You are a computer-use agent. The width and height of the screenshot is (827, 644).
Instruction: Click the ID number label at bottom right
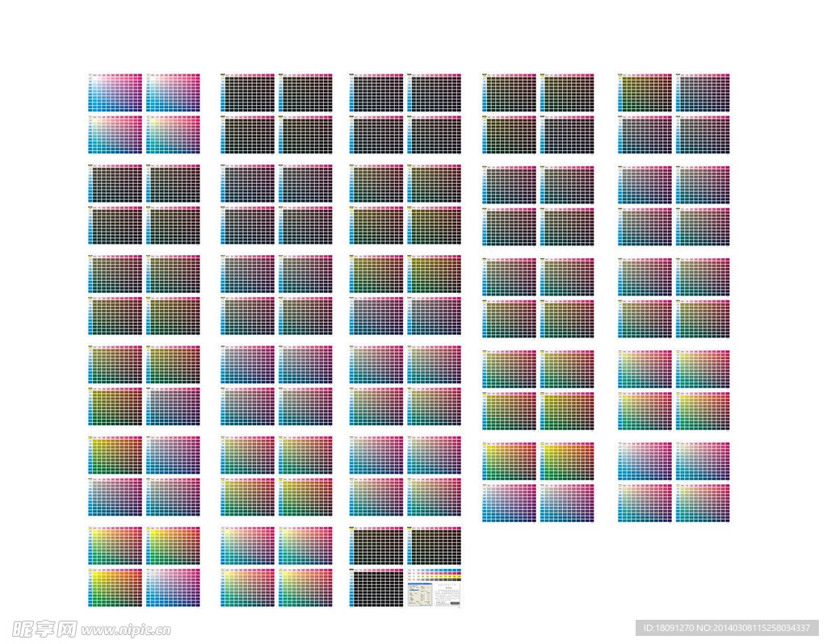click(x=727, y=627)
